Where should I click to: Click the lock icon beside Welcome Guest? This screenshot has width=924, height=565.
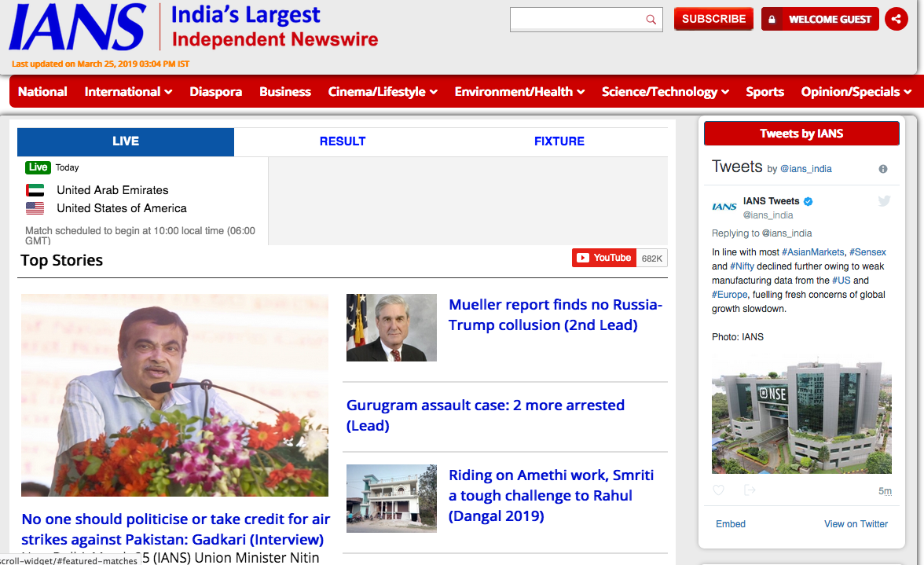click(772, 20)
